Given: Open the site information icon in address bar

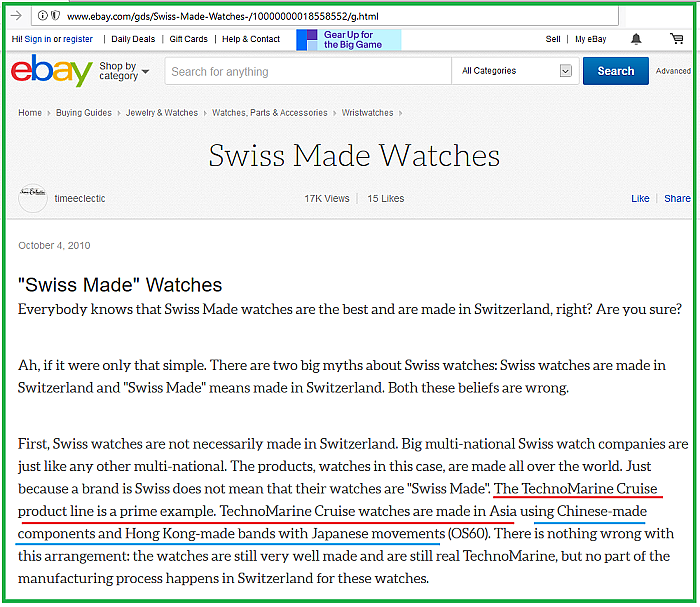Looking at the screenshot, I should tap(42, 16).
